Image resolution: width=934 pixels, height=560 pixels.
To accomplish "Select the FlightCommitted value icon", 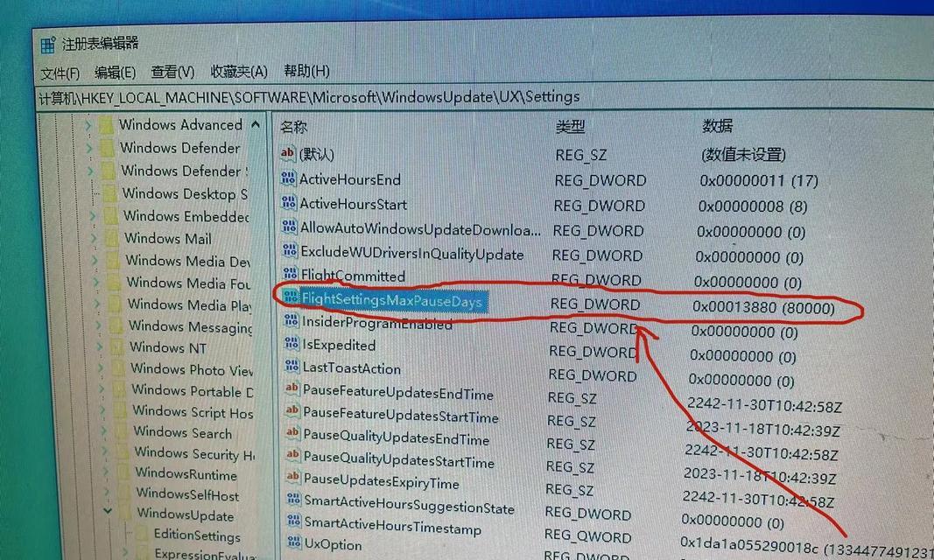I will click(291, 274).
